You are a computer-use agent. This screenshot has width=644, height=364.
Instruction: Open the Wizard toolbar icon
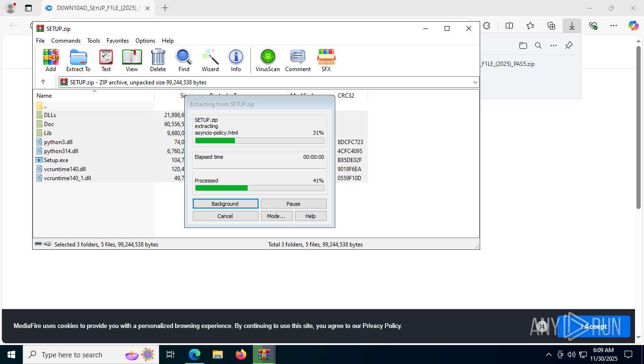coord(210,60)
